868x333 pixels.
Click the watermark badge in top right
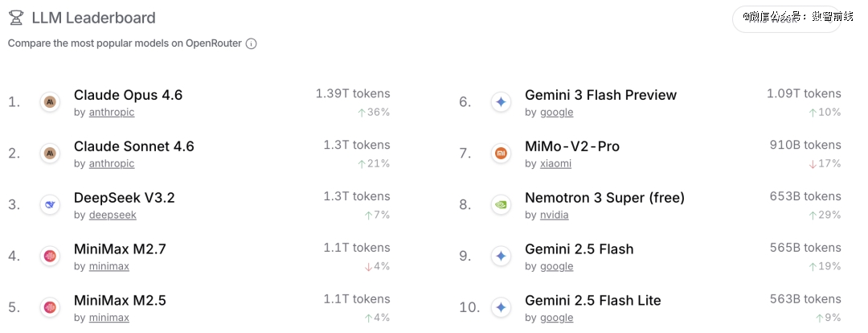click(786, 18)
